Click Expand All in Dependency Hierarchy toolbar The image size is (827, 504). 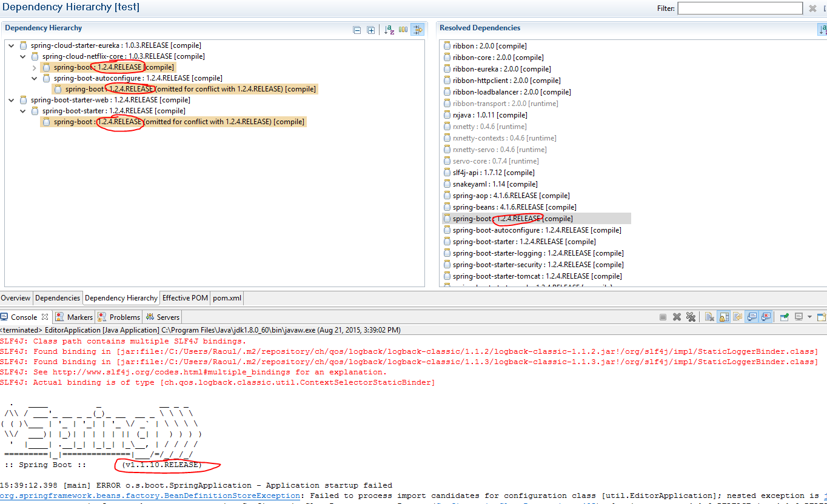coord(370,30)
